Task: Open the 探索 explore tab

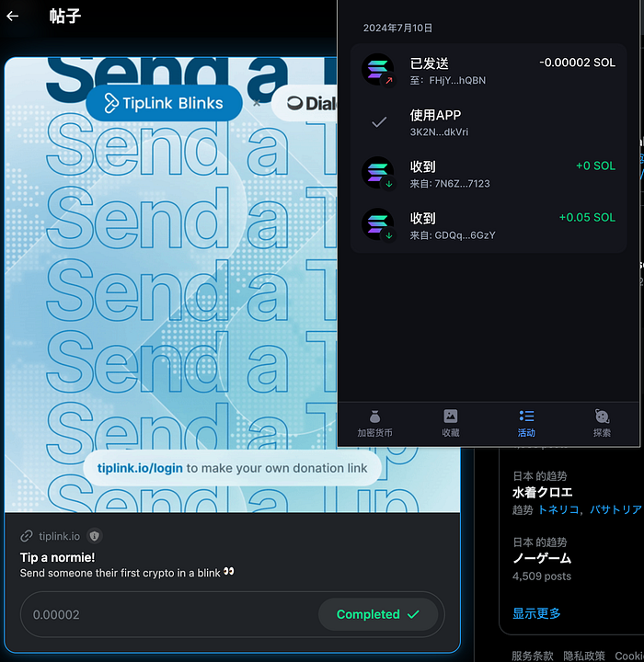Action: click(602, 424)
